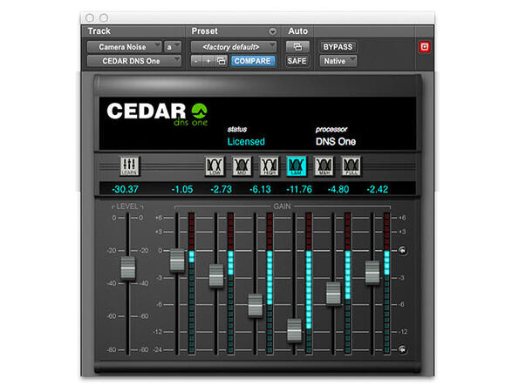Click the first gain fader at -1.05
This screenshot has height=392, width=532.
pos(177,260)
